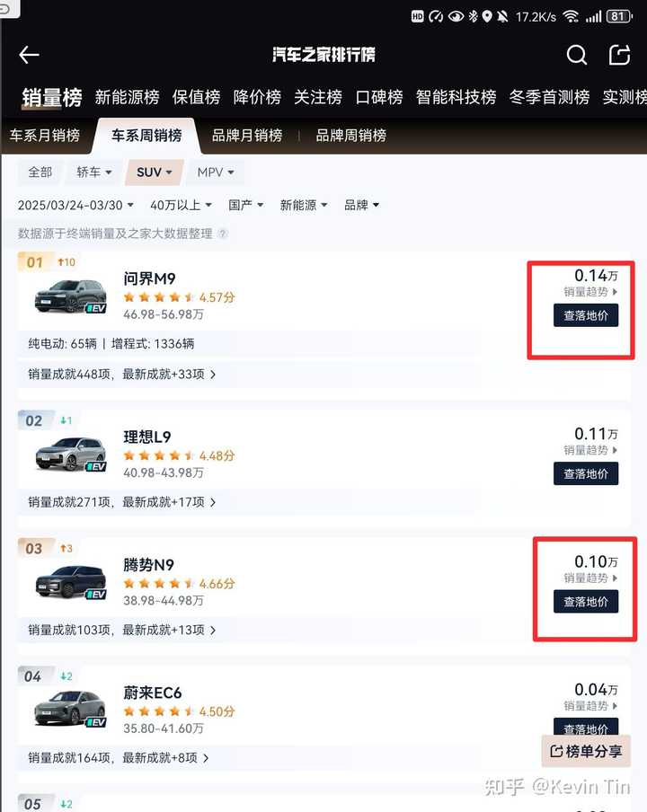Expand 腾势N9 销量成就103项 row
Screen dimensions: 647x812
pyautogui.click(x=122, y=630)
